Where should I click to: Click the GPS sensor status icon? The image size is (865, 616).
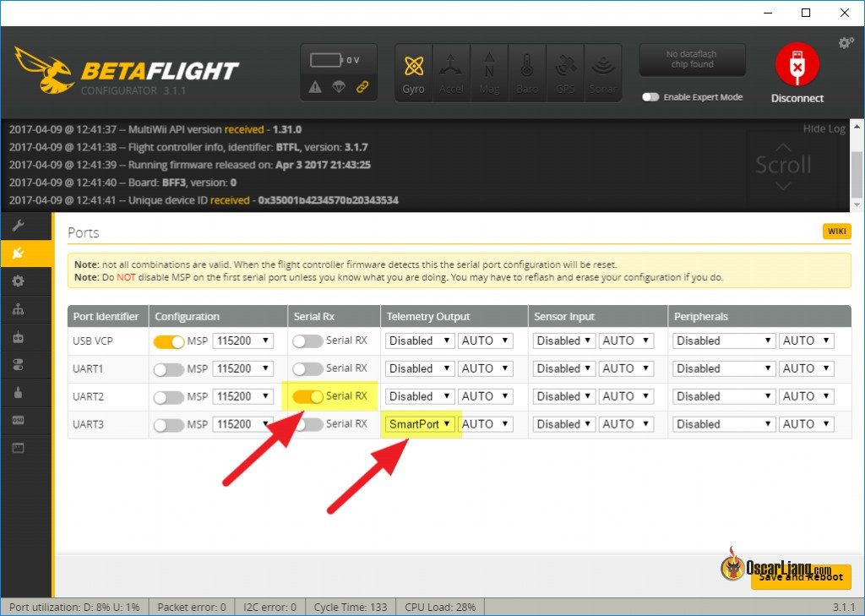565,73
